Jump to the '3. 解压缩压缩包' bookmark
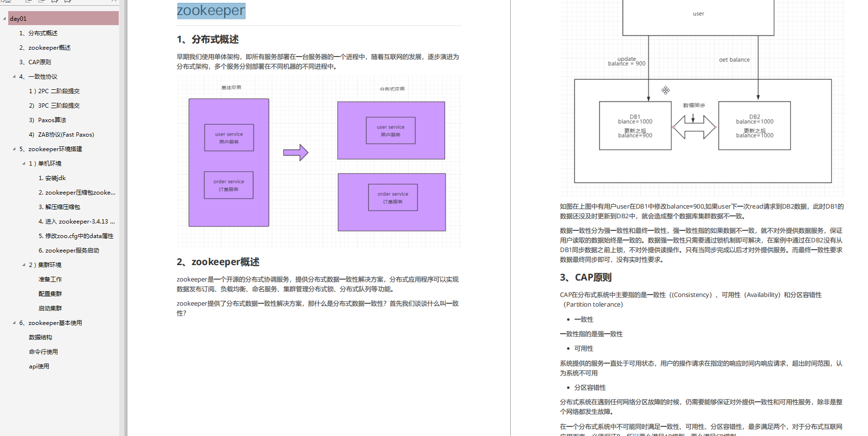Viewport: 868px width, 436px height. click(x=59, y=207)
